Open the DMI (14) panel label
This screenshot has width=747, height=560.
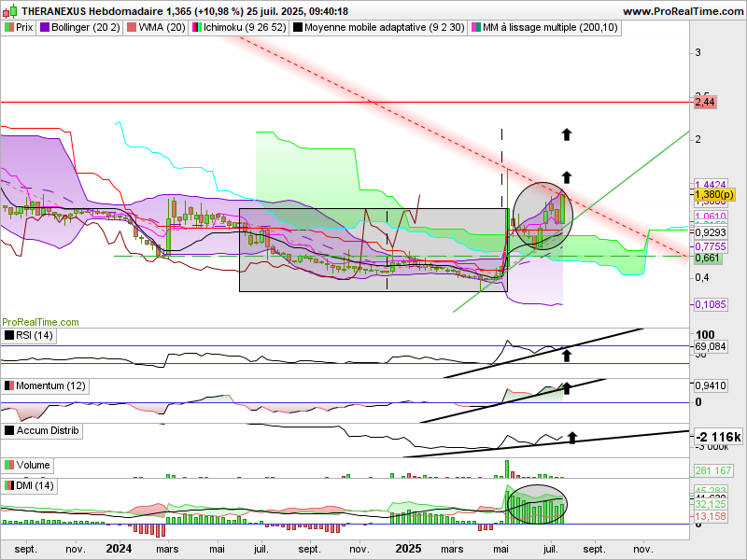point(29,486)
